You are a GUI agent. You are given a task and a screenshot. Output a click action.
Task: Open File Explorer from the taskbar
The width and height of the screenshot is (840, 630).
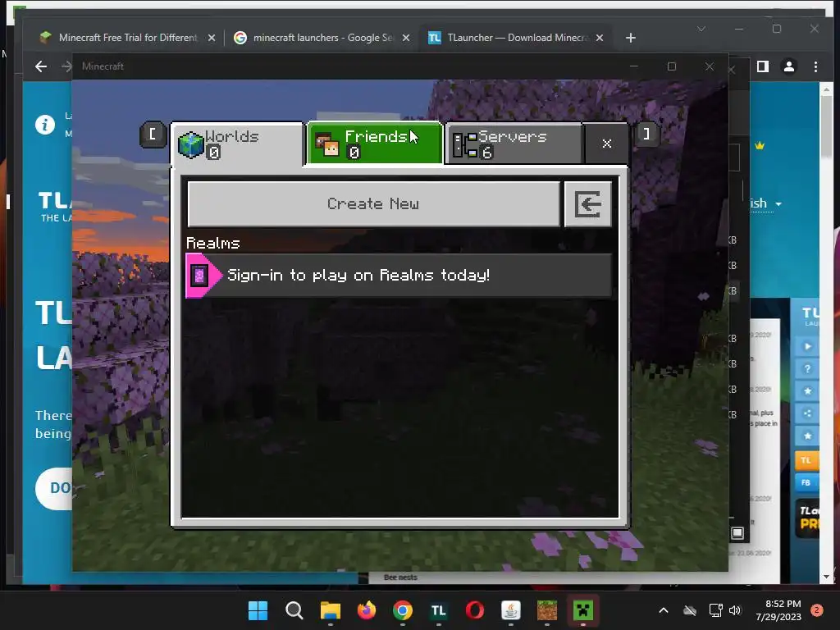pos(330,610)
